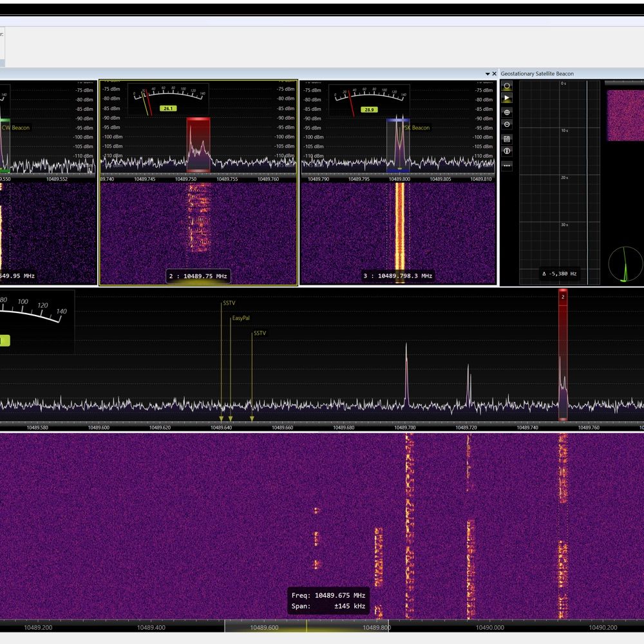Open the info icon in beacon panel
This screenshot has height=644, width=644.
coord(507,151)
